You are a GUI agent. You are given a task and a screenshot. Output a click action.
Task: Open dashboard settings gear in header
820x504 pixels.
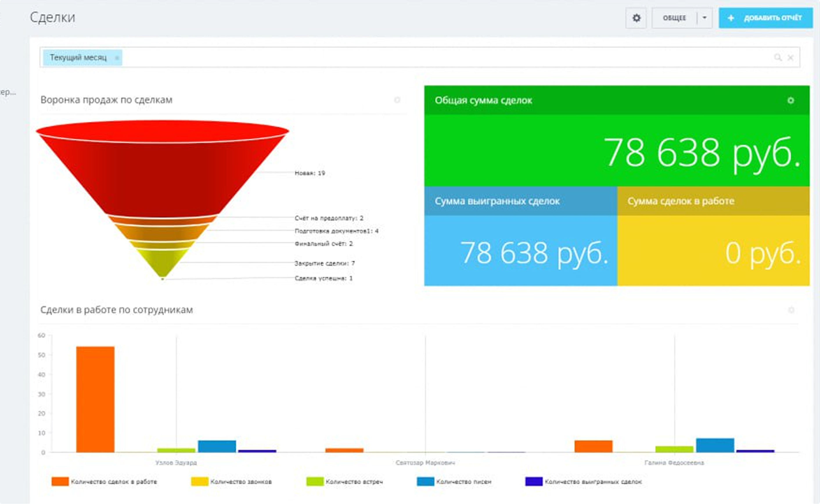tap(636, 18)
